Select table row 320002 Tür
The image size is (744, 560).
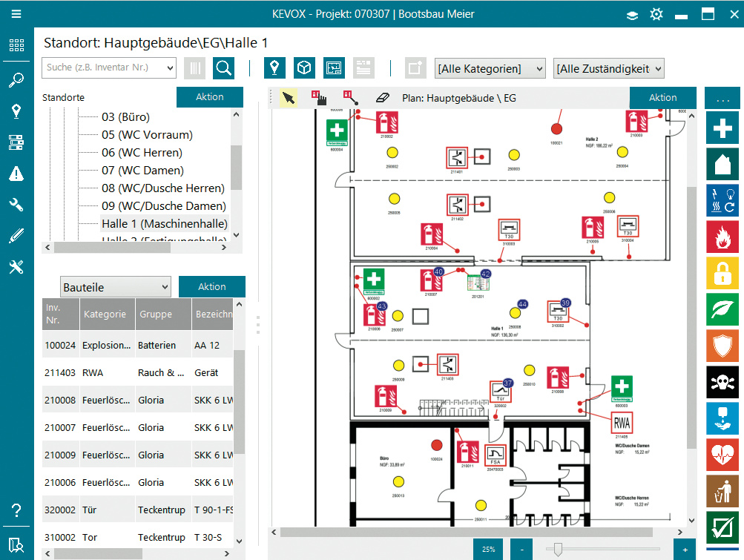(138, 510)
